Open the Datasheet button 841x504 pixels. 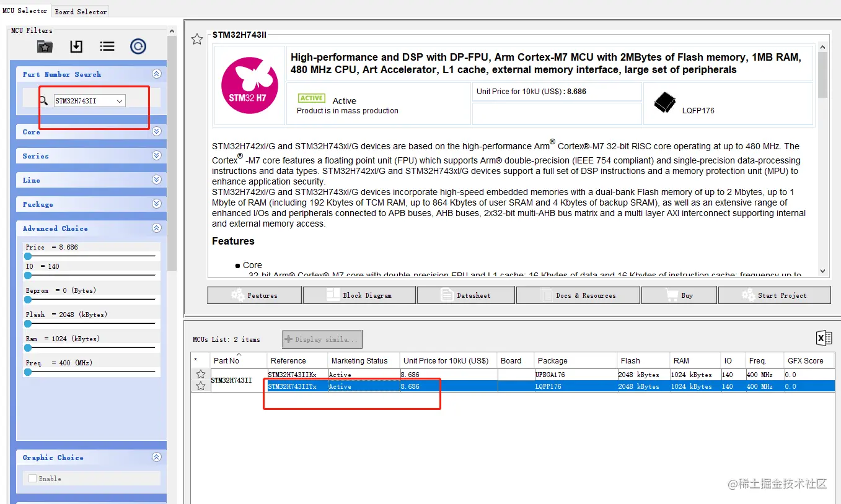(x=465, y=295)
